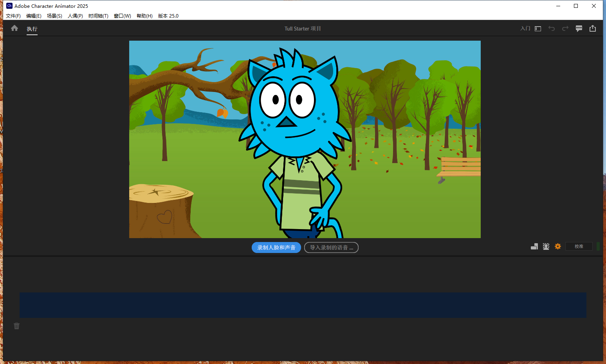Screen dimensions: 606x364
Task: Toggle the webcam input icon off
Action: [546, 246]
